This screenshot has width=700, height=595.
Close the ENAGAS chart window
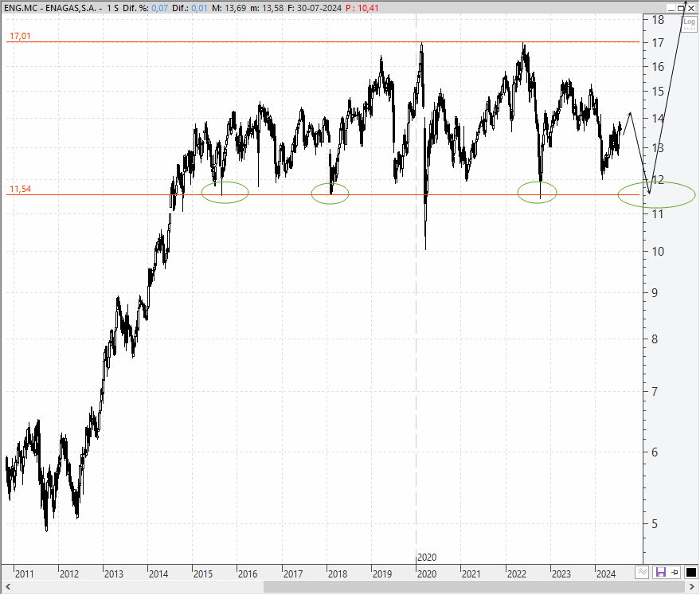click(x=690, y=8)
